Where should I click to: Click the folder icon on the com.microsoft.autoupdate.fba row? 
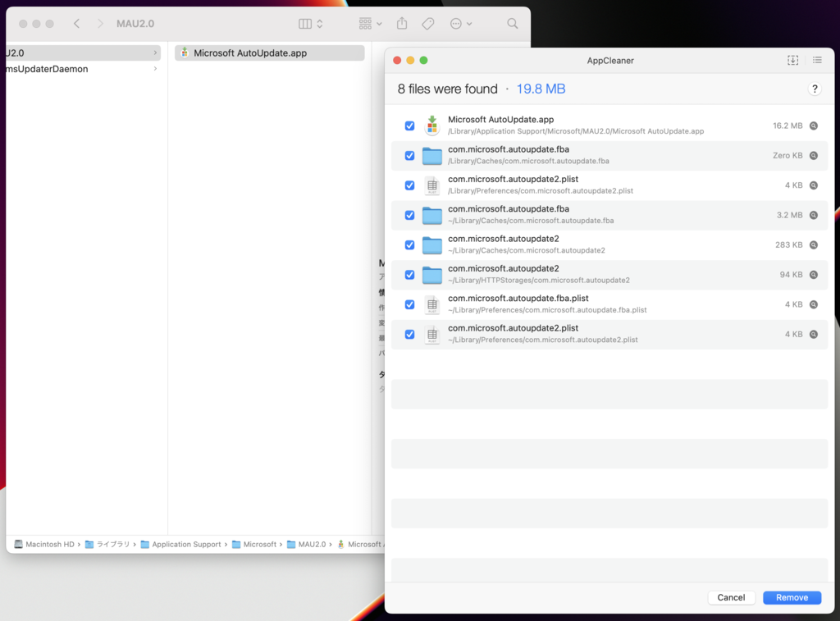431,215
